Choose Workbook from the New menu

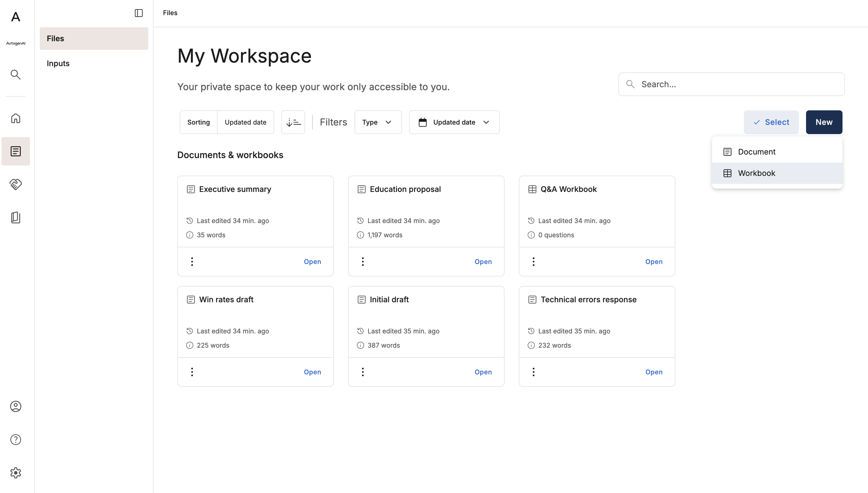point(777,173)
